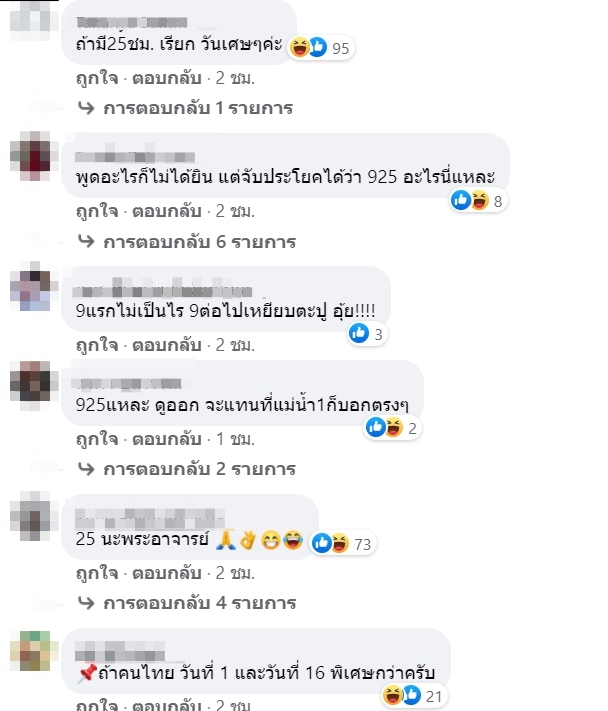The image size is (608, 711).
Task: Open the blurred commenter name above 25 นะพระอาจารย์
Action: (x=150, y=518)
